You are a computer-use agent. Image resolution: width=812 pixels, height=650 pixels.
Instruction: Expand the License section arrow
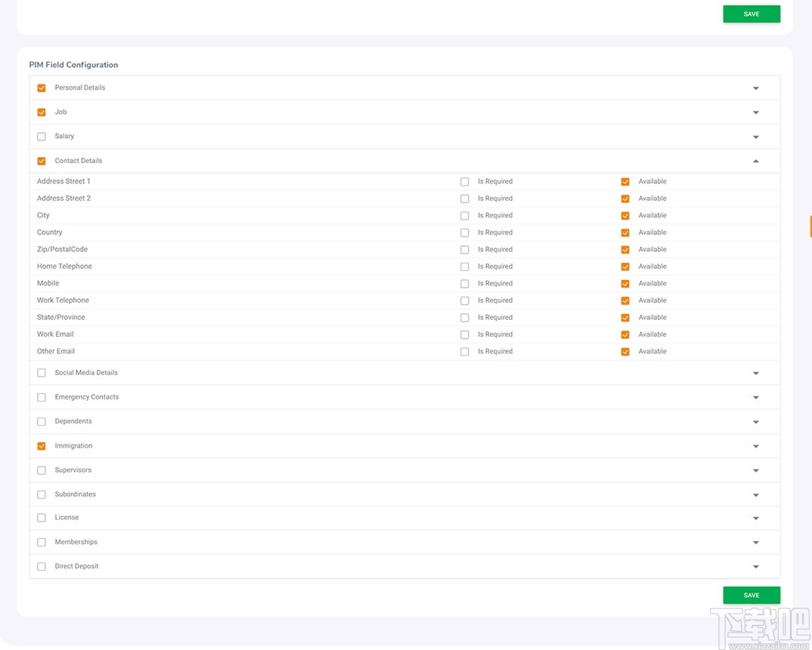[x=755, y=519]
